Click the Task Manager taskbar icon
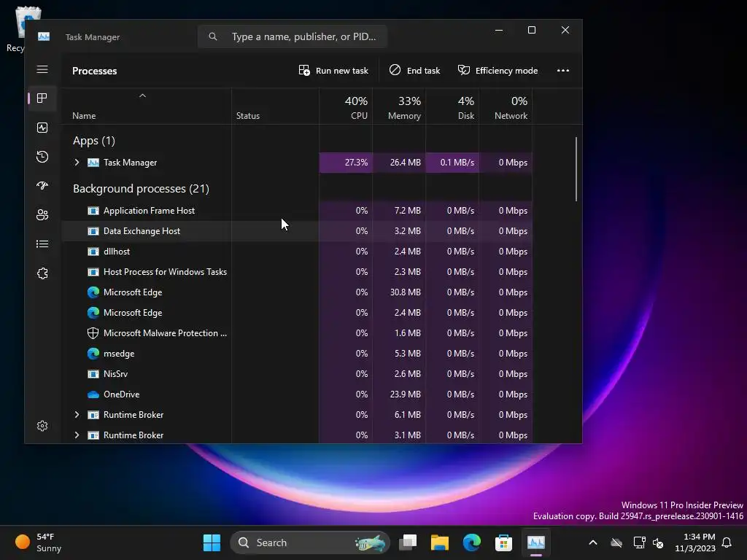 pyautogui.click(x=536, y=542)
